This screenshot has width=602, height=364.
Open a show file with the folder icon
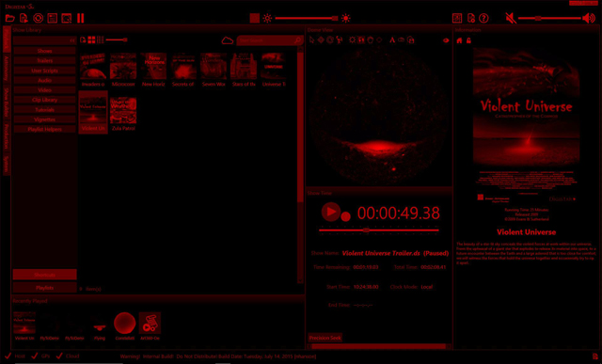[10, 18]
